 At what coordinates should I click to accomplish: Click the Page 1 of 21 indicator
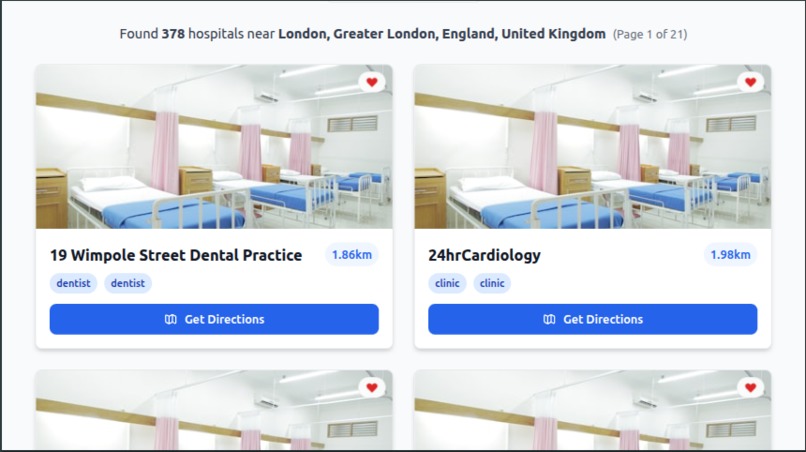coord(650,34)
